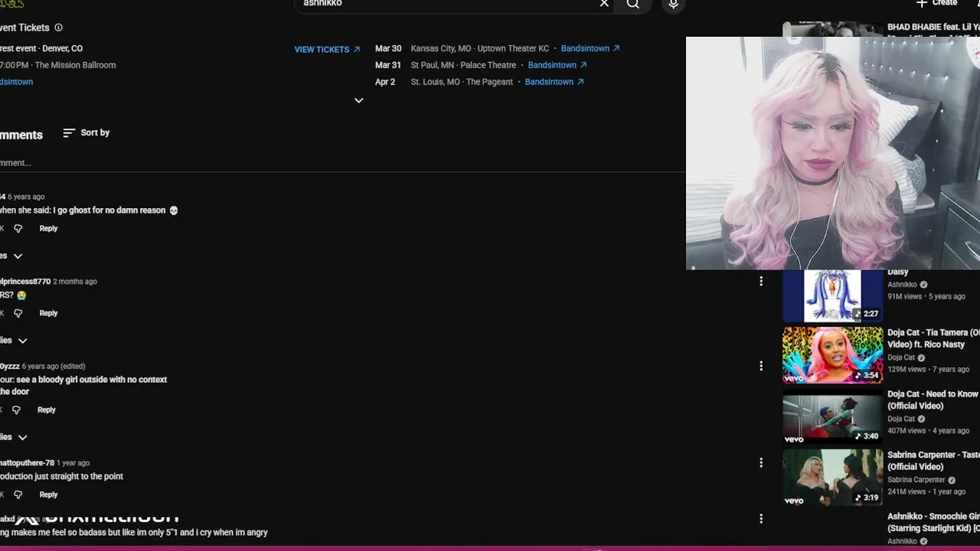Reply to the 'I go ghost' comment
The height and width of the screenshot is (551, 980).
click(x=48, y=229)
